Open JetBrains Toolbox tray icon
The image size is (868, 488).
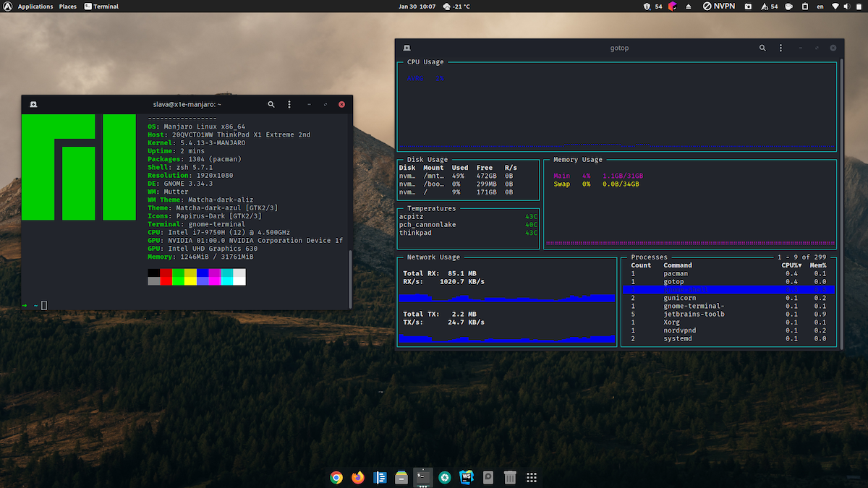point(673,7)
